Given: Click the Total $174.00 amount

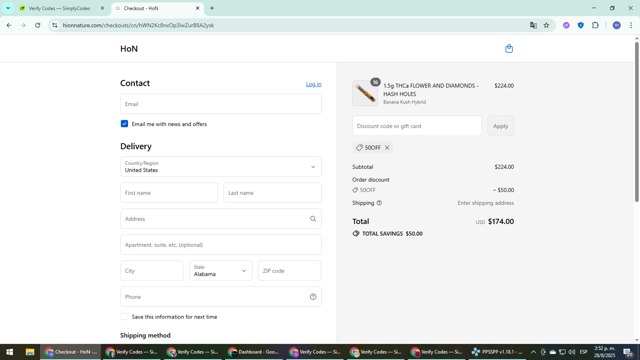Looking at the screenshot, I should (501, 221).
